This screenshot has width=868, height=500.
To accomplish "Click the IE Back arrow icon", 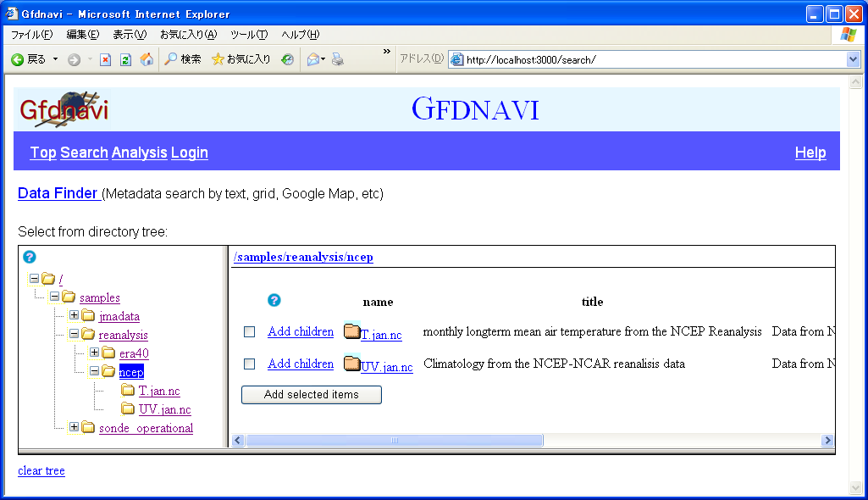I will point(18,60).
